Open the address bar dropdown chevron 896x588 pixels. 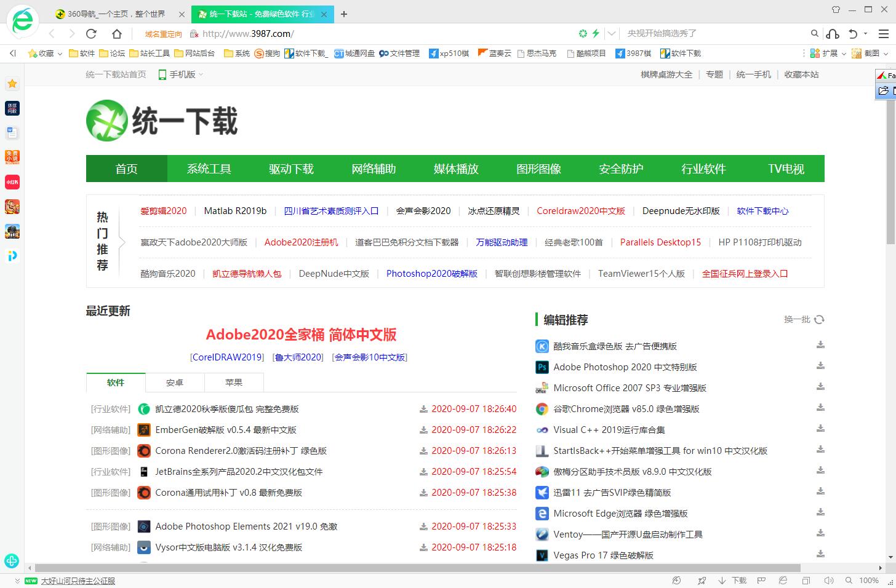tap(611, 34)
